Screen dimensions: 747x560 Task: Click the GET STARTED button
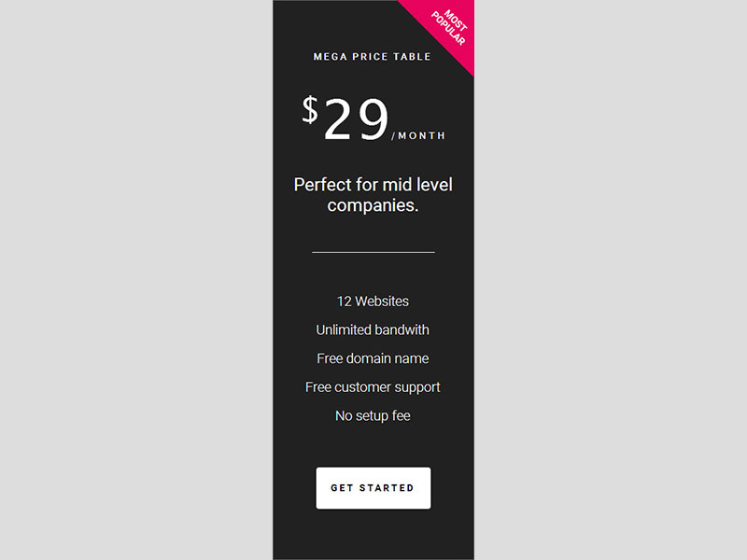pos(373,488)
